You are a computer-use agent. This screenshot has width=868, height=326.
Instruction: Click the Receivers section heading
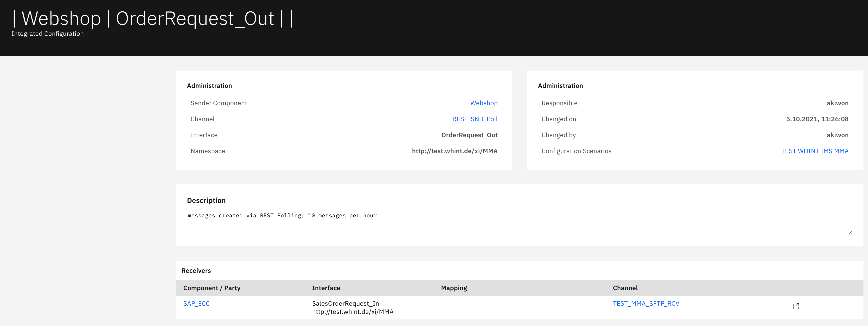196,271
